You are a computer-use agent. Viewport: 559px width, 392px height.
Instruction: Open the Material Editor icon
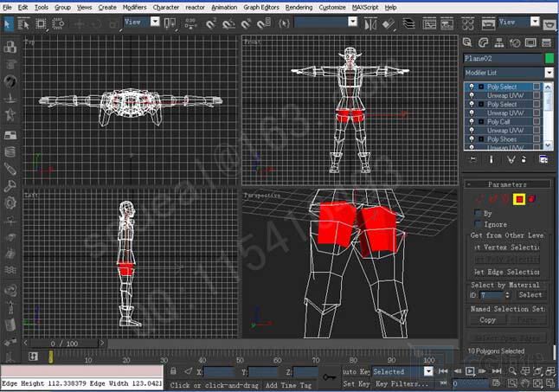click(x=467, y=24)
